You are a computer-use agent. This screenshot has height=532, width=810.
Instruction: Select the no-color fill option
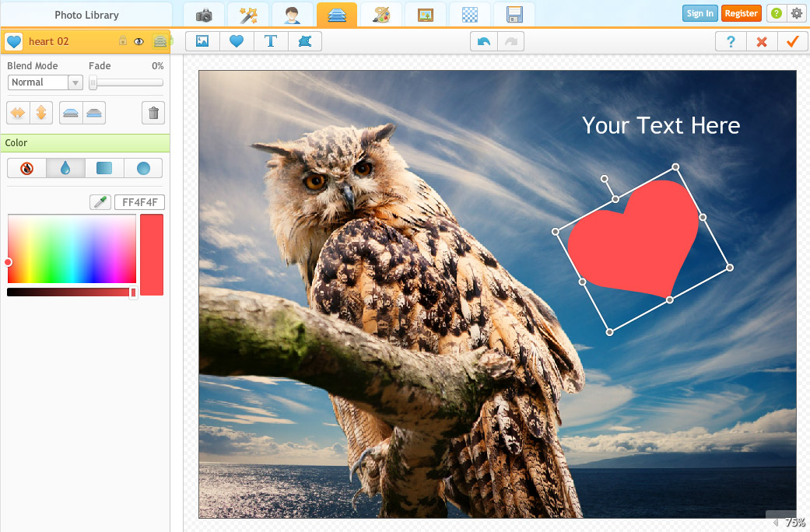pyautogui.click(x=26, y=168)
